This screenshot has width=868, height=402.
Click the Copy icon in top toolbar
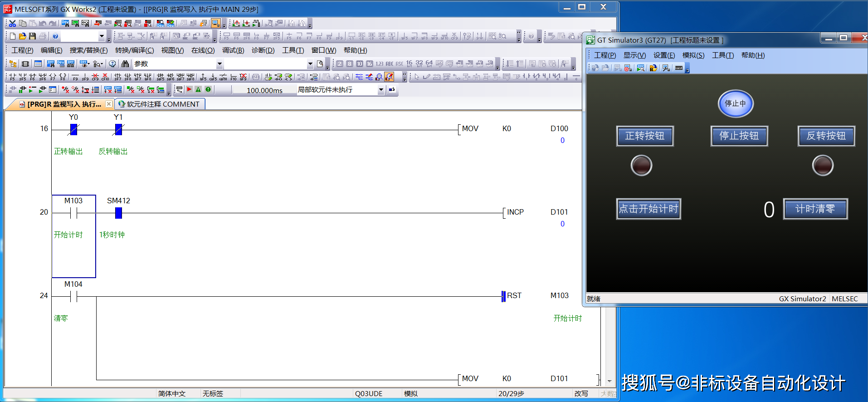[22, 23]
